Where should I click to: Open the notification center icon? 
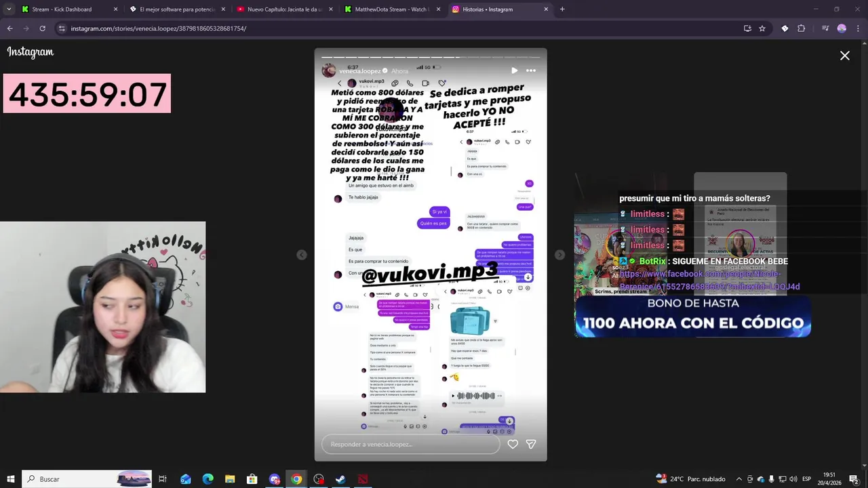coord(854,479)
